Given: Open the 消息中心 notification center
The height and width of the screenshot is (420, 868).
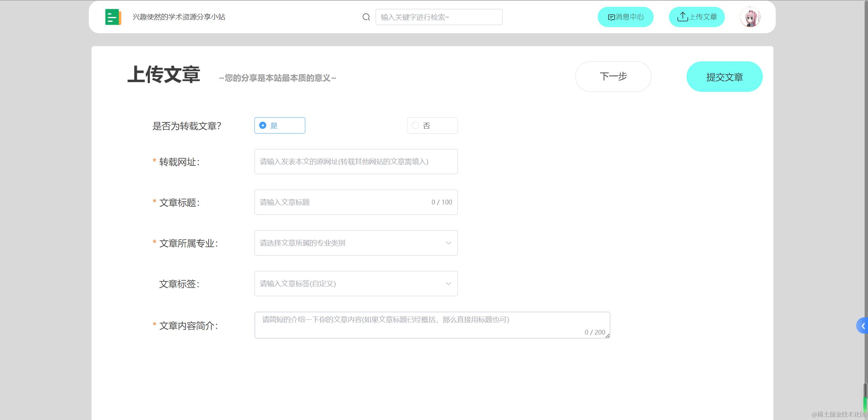Looking at the screenshot, I should (x=625, y=17).
